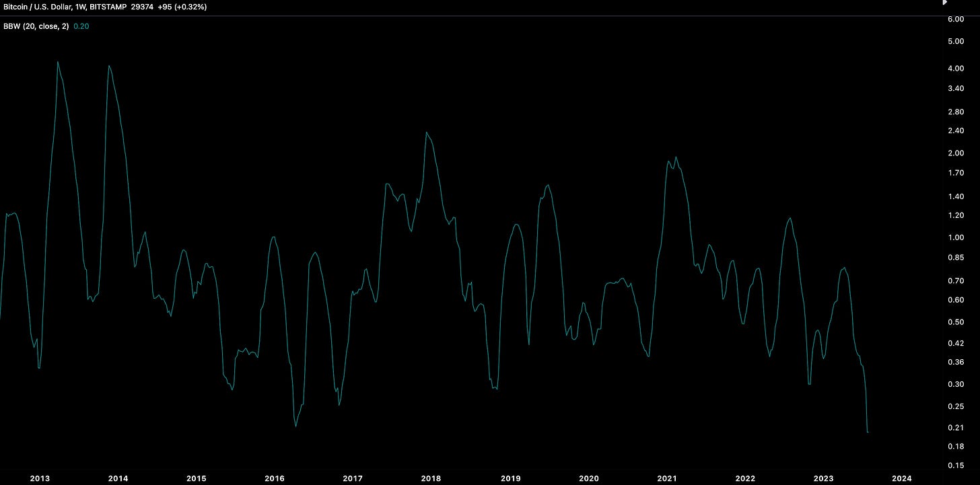The height and width of the screenshot is (485, 980).
Task: Click the +95 (+0.32%) change value
Action: [182, 7]
